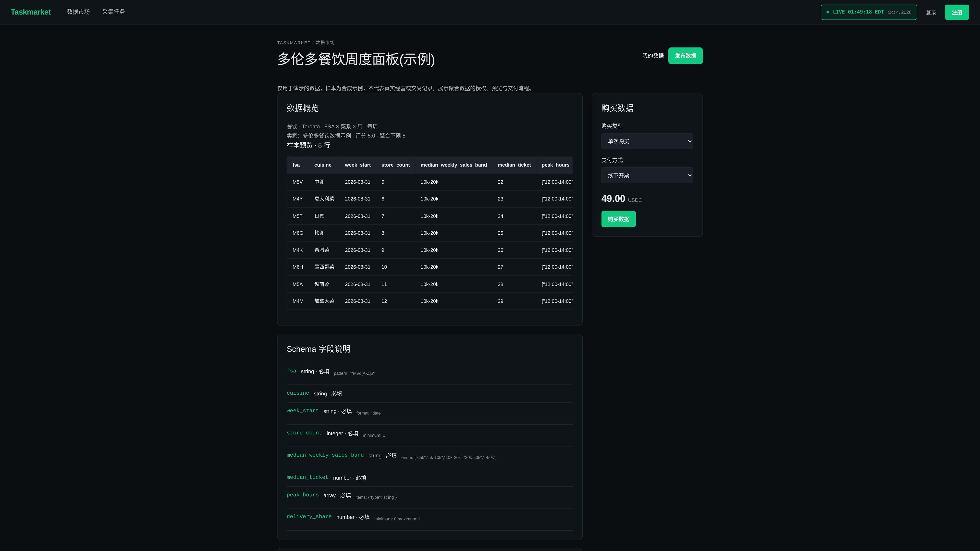The height and width of the screenshot is (551, 980).
Task: Click the cuisine schema field name
Action: coord(298,393)
